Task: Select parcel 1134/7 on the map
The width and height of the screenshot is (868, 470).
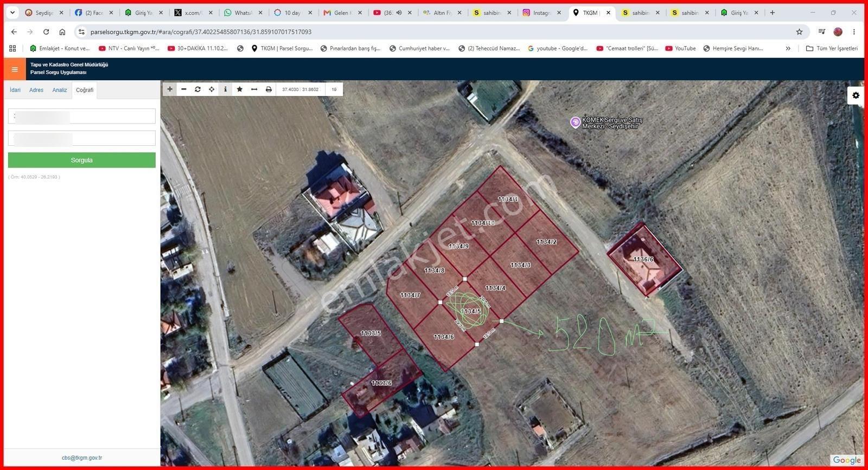Action: pos(410,295)
